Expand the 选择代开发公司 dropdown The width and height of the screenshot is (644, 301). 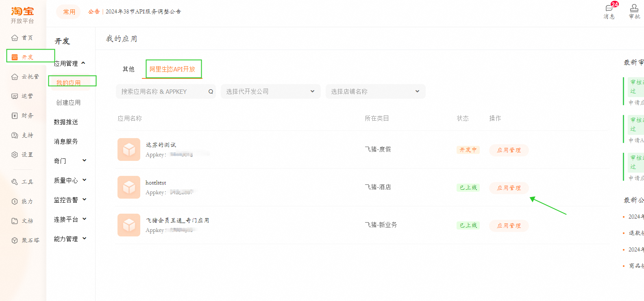(x=270, y=91)
